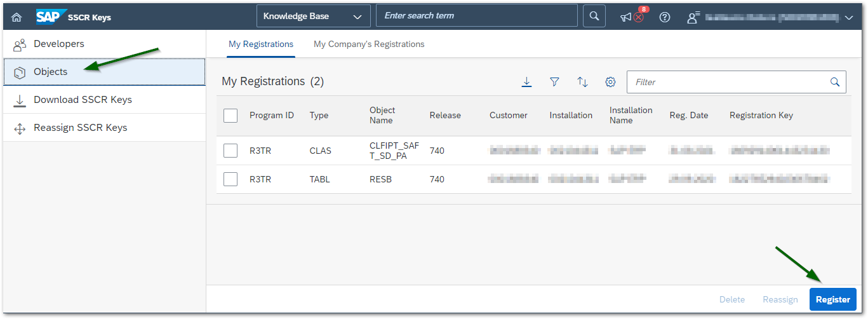Click the Reassign button

(780, 299)
